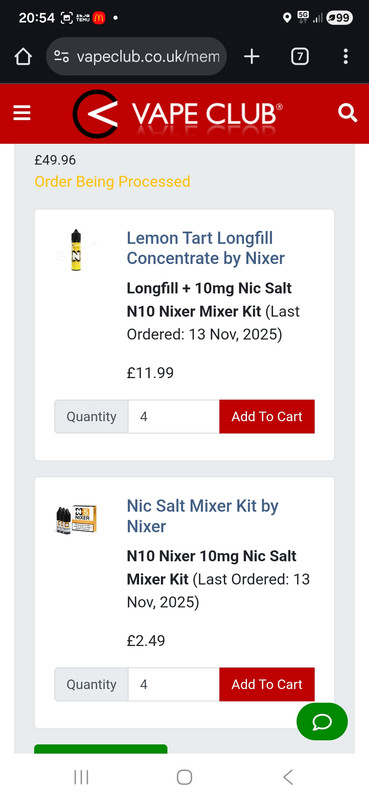Screen dimensions: 369x800
Task: Open Lemon Tart Longfill Concentrate product link
Action: pyautogui.click(x=206, y=248)
